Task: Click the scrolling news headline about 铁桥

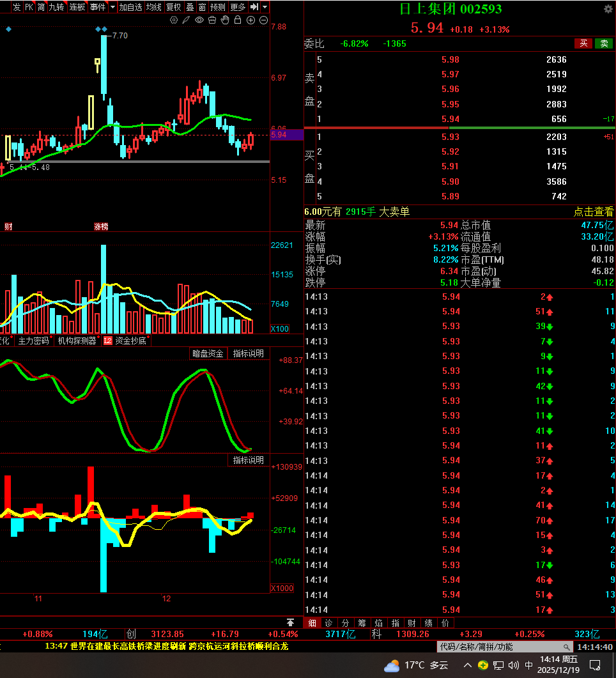Action: (x=166, y=646)
